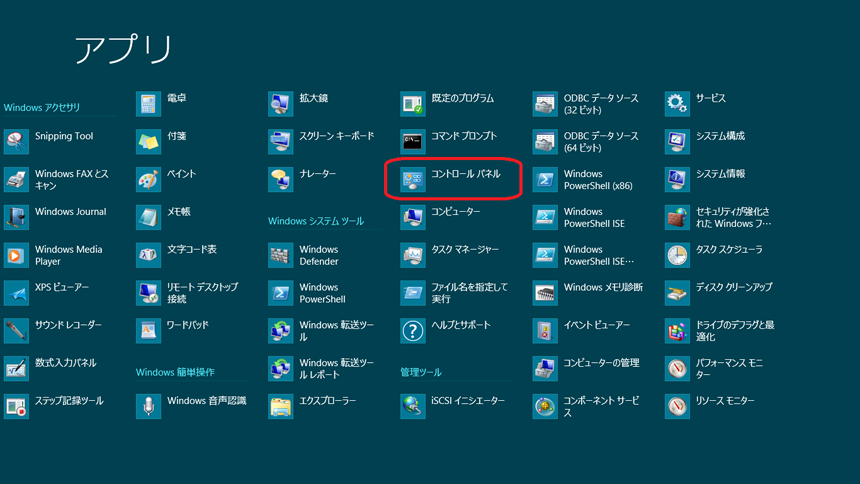Launch Windows PowerShell icon under システム ツール
Viewport: 860px width, 484px height.
click(280, 293)
